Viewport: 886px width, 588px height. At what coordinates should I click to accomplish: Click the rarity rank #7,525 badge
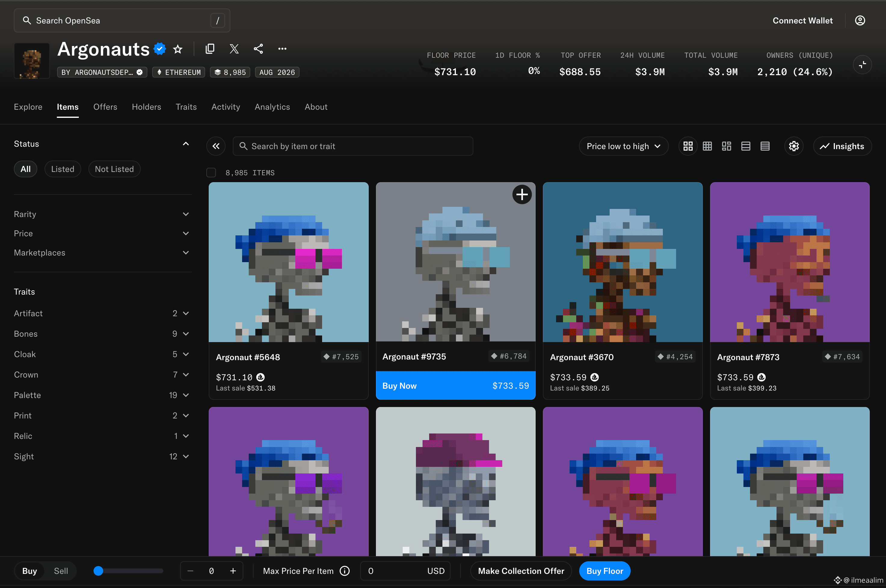click(x=341, y=357)
